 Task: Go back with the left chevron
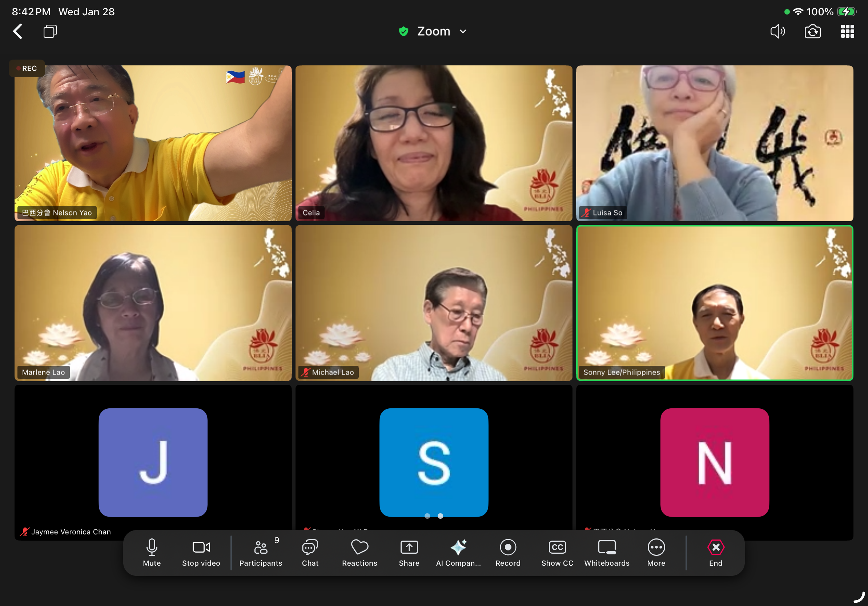[x=17, y=31]
